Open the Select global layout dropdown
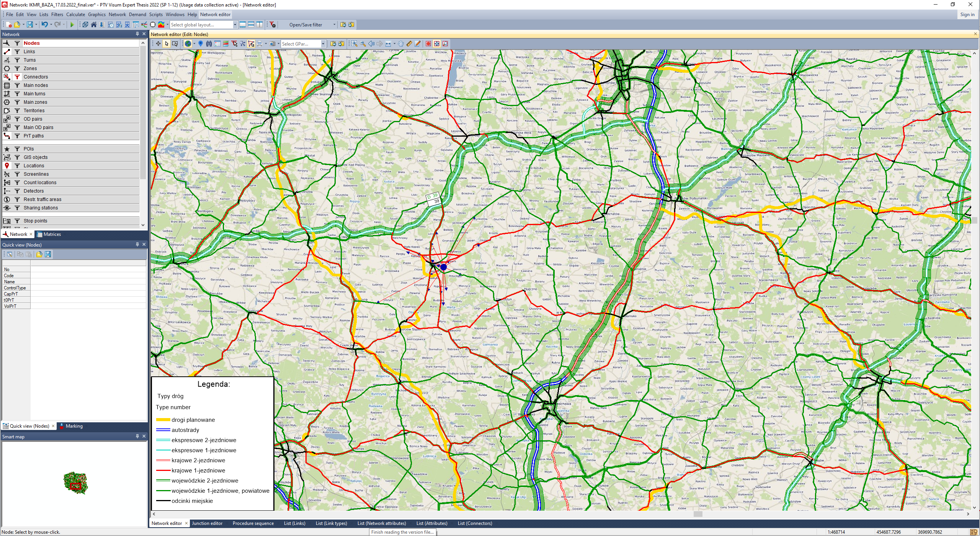The height and width of the screenshot is (536, 980). point(235,25)
